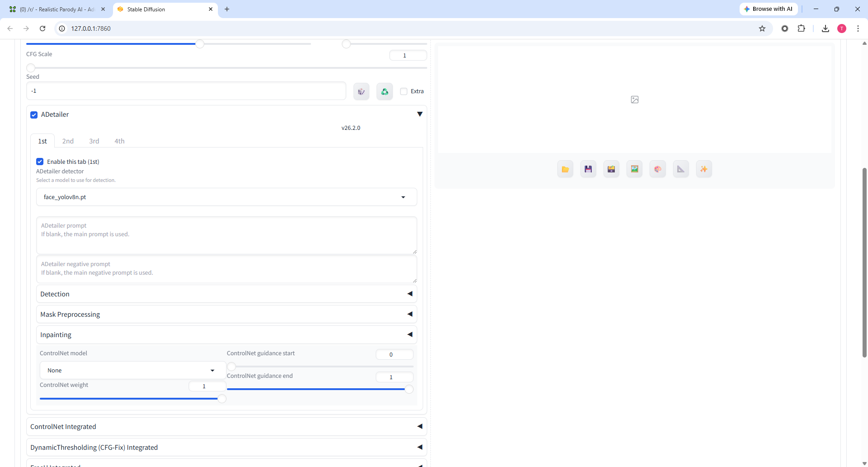Click the ADetailer negative prompt text area

[x=226, y=269]
